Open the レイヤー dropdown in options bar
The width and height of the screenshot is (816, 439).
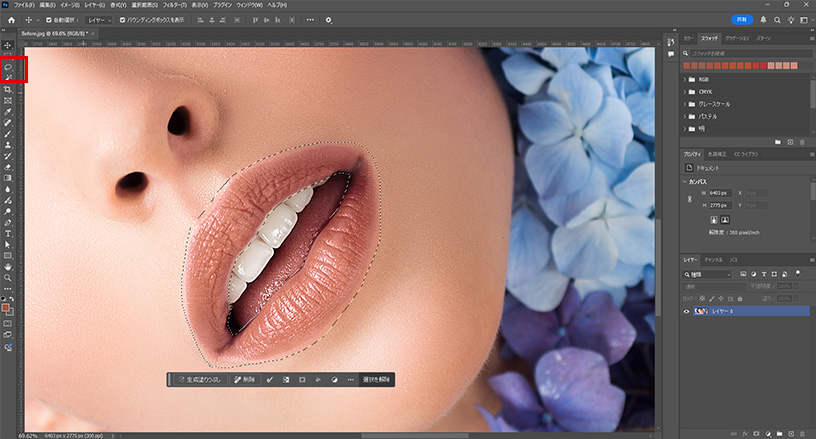pyautogui.click(x=100, y=19)
